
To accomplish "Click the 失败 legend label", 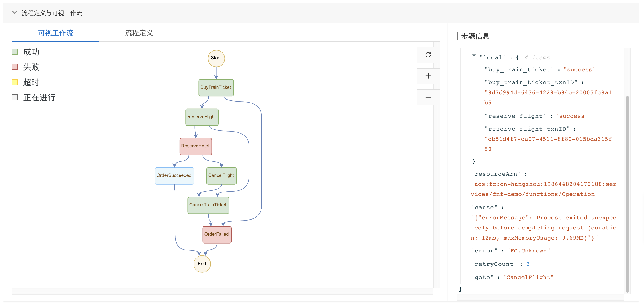I will pos(31,67).
